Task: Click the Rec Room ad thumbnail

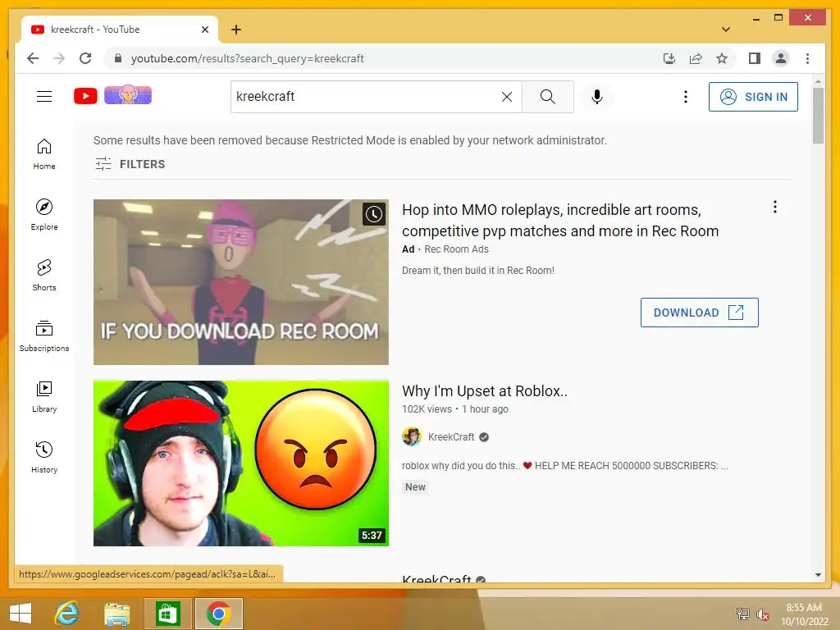Action: pos(241,282)
